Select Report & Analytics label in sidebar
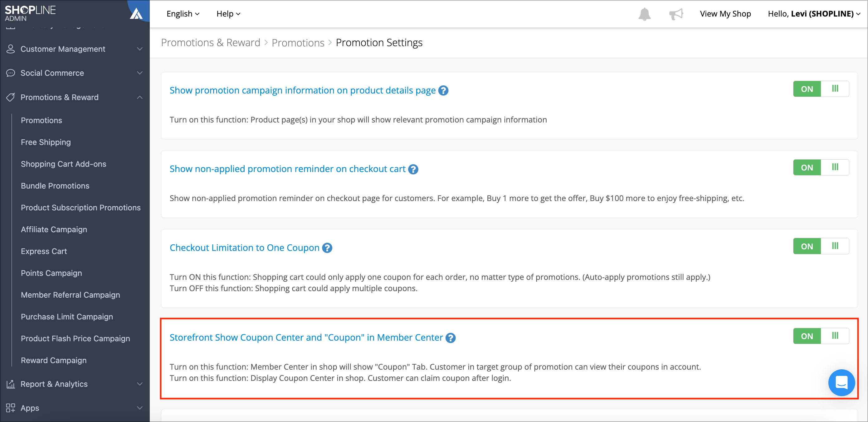Viewport: 868px width, 422px height. (54, 384)
